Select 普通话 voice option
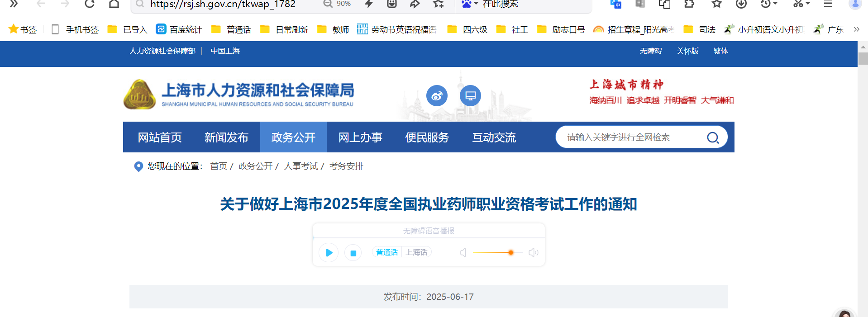 387,252
